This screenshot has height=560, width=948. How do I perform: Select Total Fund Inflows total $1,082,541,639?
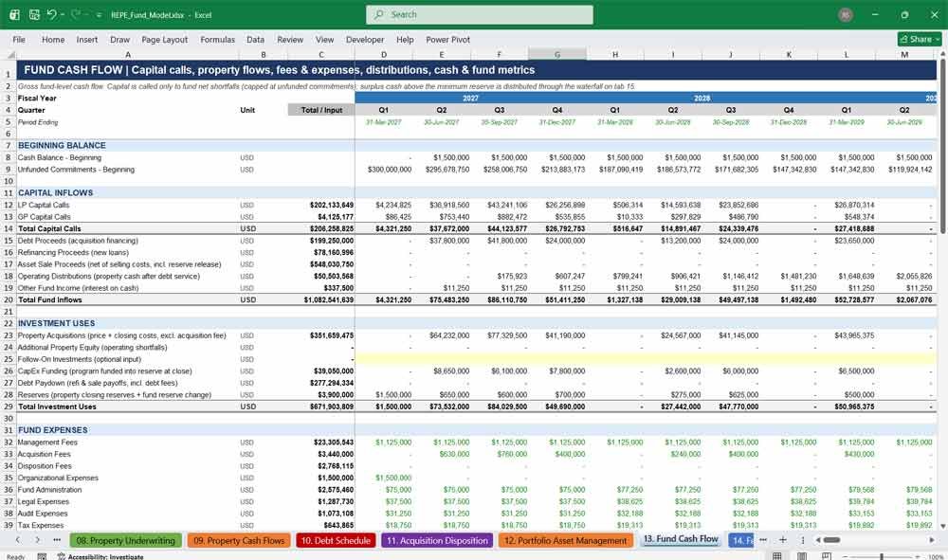coord(321,299)
